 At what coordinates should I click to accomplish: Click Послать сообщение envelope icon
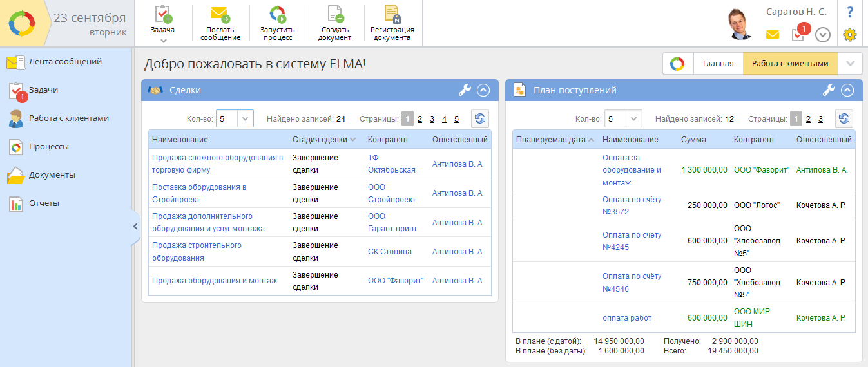[x=220, y=14]
